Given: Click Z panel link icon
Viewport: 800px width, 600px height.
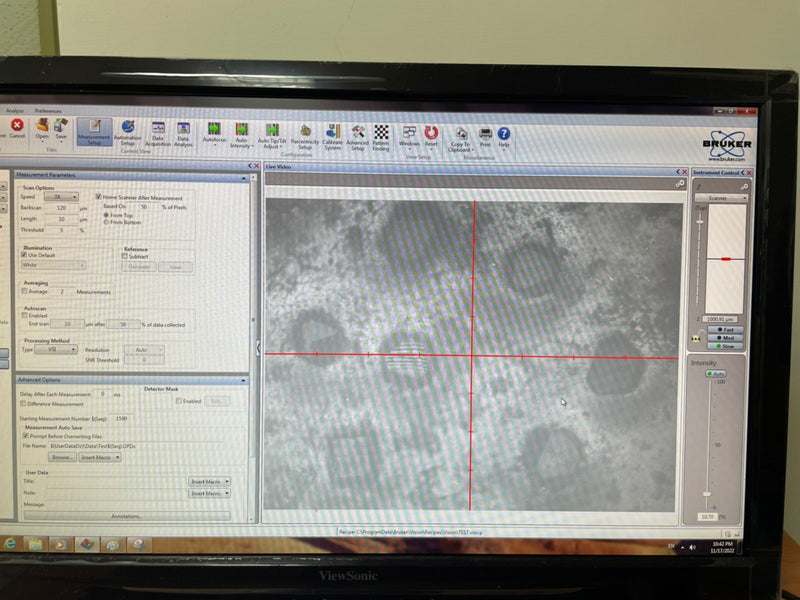Looking at the screenshot, I should click(744, 187).
